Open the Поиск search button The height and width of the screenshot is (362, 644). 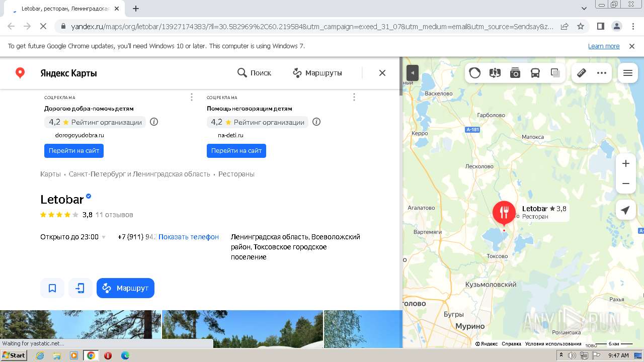coord(254,73)
